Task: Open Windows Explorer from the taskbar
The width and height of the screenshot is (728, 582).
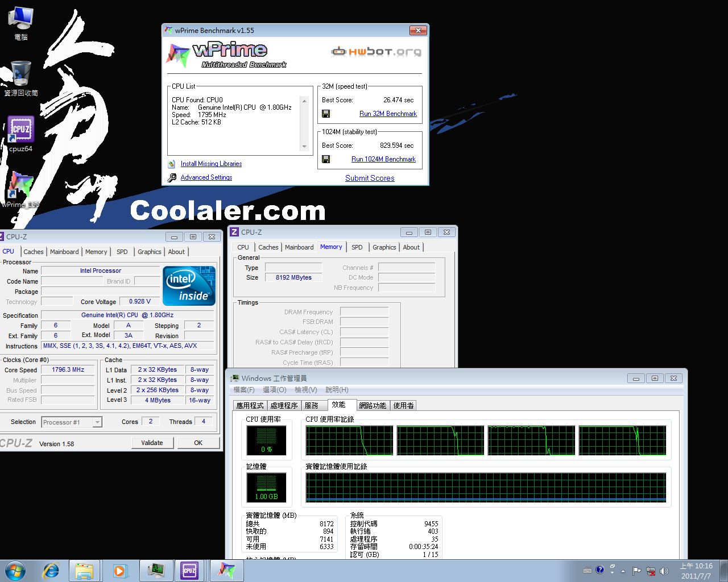Action: (x=84, y=571)
